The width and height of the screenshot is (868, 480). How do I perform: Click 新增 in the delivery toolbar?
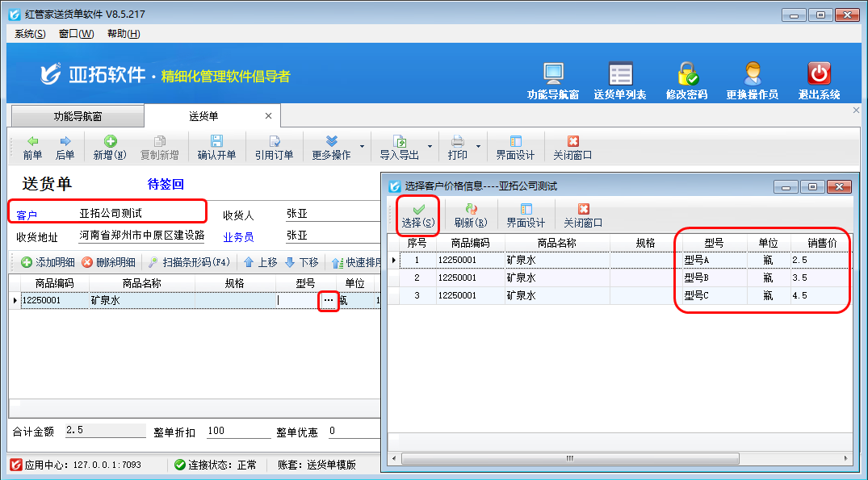point(110,147)
